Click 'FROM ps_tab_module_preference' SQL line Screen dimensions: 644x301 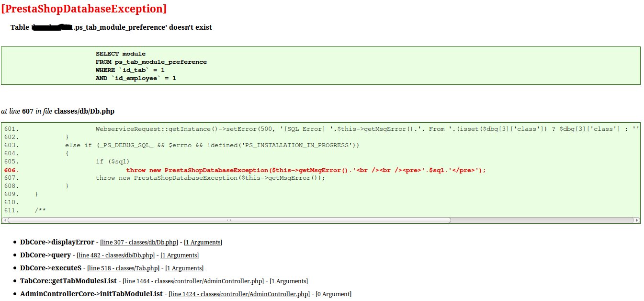pyautogui.click(x=151, y=62)
